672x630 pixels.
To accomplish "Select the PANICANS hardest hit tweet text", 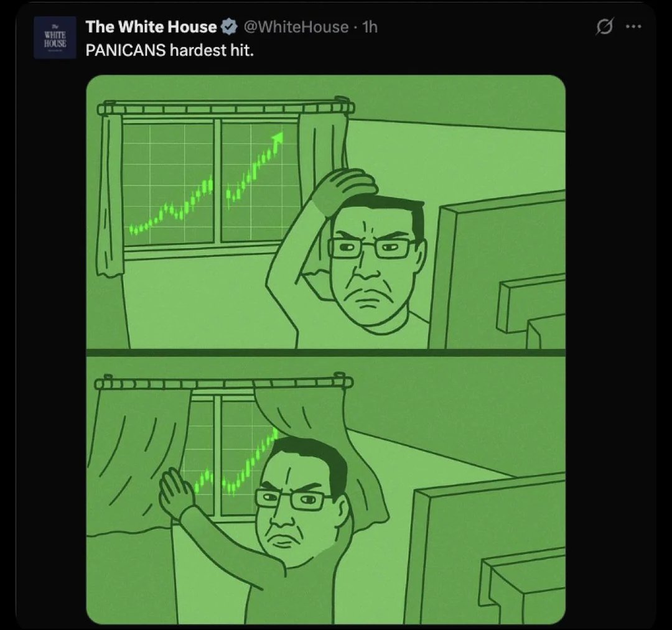I will pos(170,50).
